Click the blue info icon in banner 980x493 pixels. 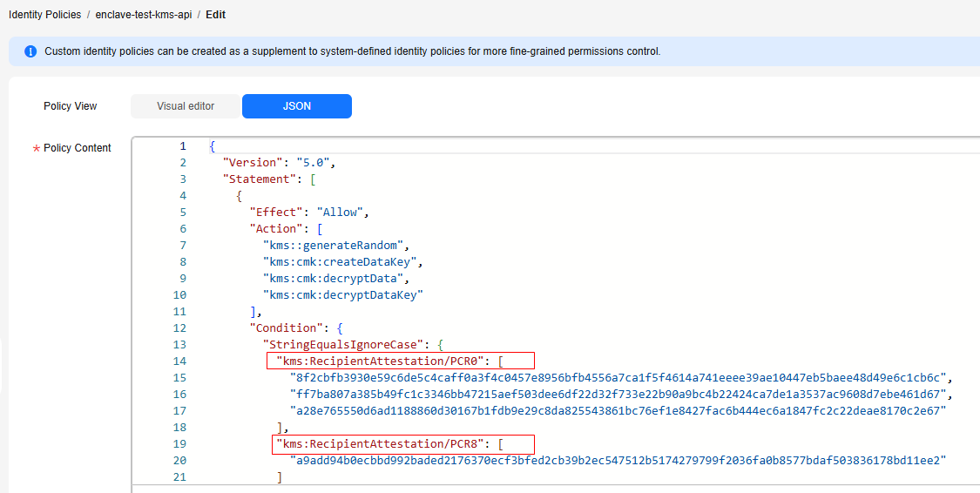(30, 51)
